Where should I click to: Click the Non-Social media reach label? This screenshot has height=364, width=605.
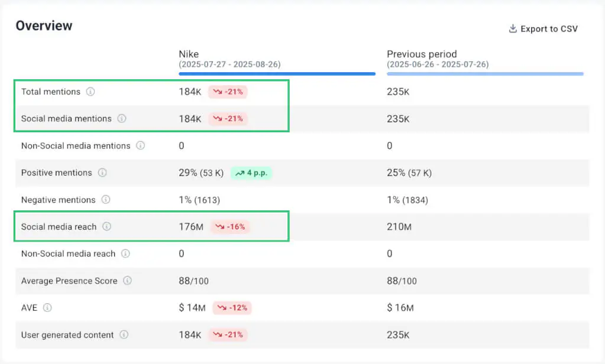click(68, 253)
